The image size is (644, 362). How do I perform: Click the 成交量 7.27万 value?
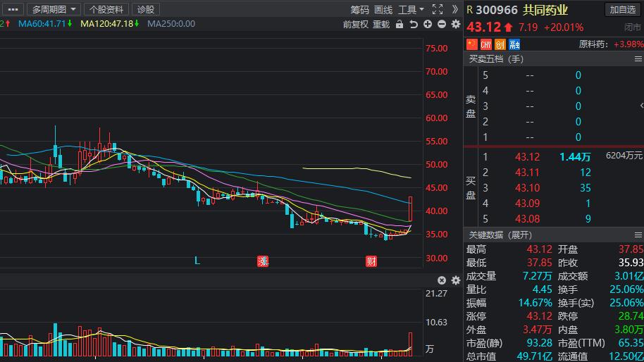pos(537,276)
